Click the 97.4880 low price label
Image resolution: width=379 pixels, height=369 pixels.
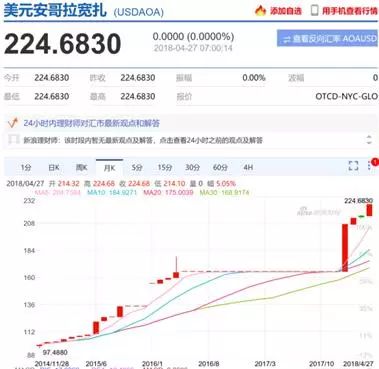tap(55, 352)
